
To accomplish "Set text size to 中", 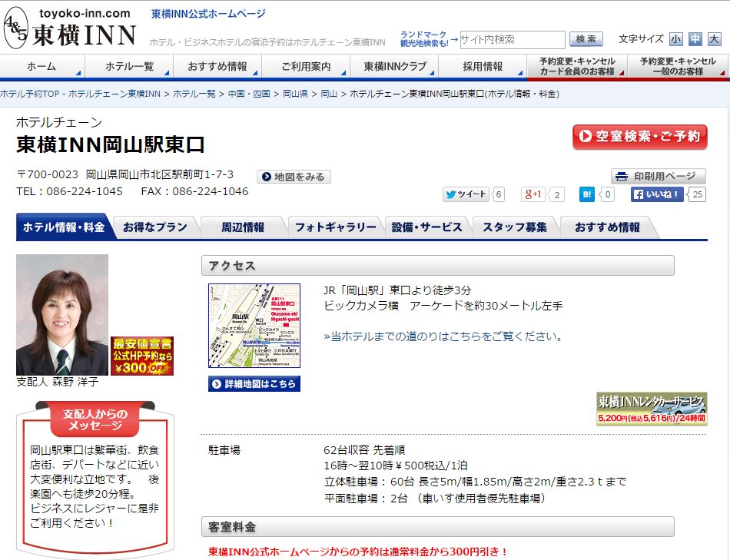I will (x=695, y=39).
